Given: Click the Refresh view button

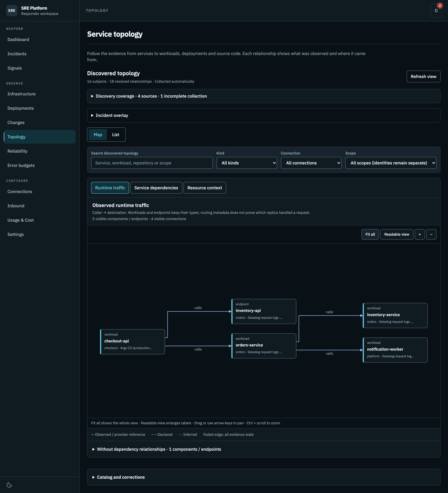Looking at the screenshot, I should 423,76.
